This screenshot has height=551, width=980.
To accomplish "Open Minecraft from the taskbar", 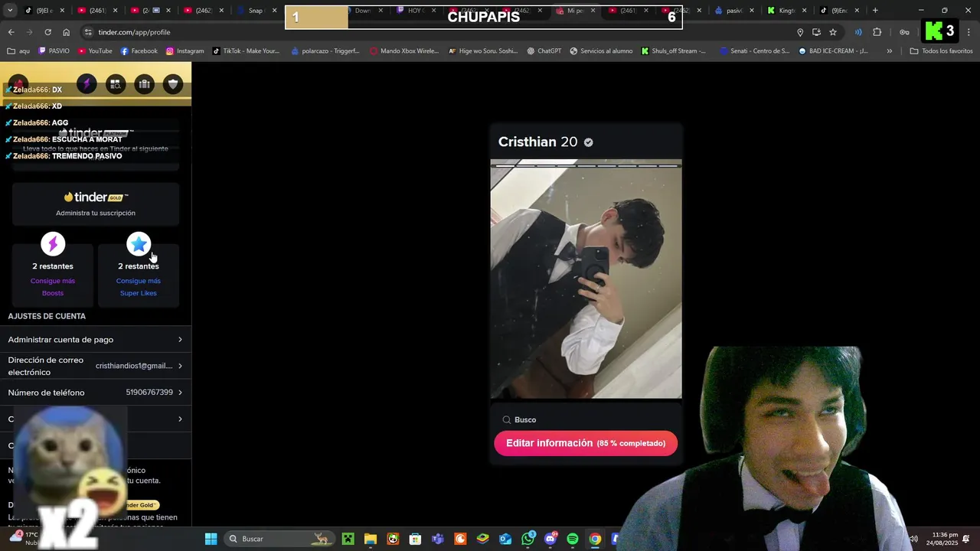I will click(x=348, y=539).
